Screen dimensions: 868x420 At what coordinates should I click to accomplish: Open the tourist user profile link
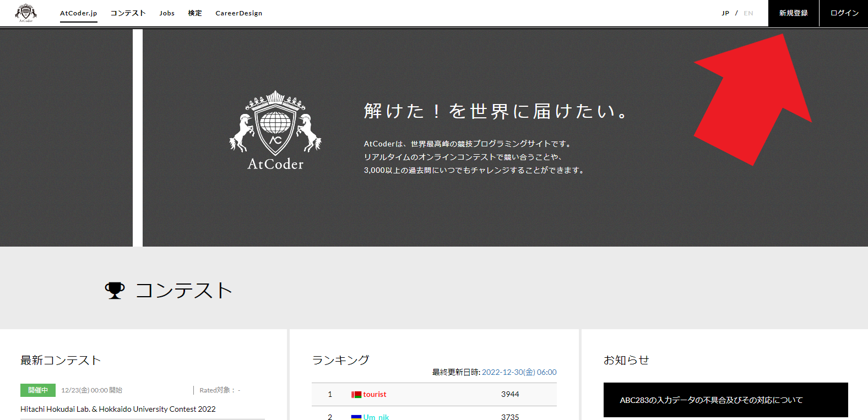[375, 395]
